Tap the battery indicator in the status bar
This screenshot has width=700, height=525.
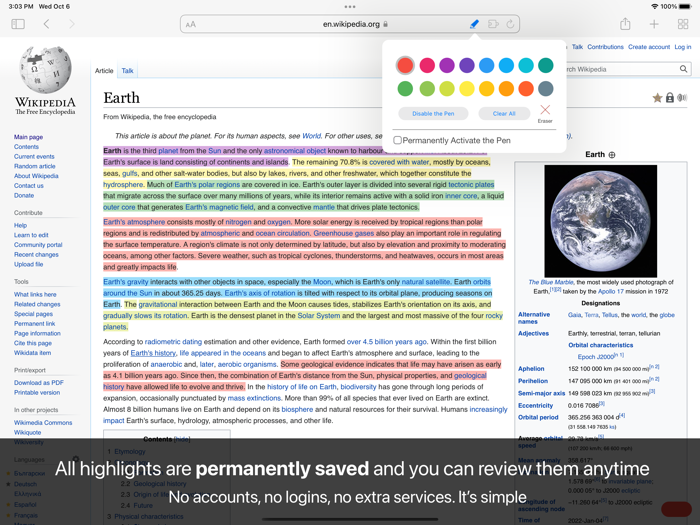point(685,7)
